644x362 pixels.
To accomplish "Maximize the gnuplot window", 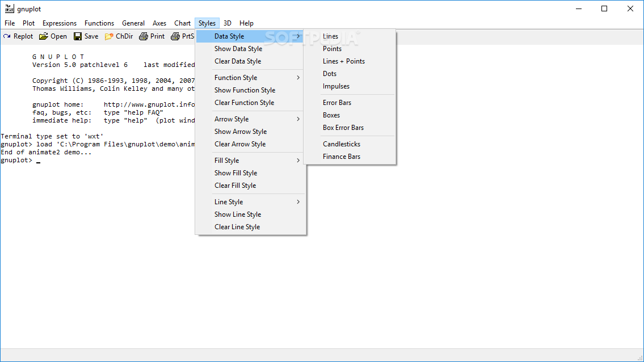I will pyautogui.click(x=604, y=9).
